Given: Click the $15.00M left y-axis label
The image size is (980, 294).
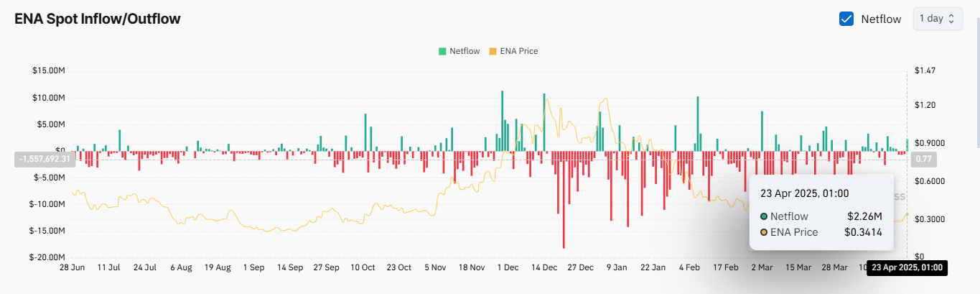Looking at the screenshot, I should pyautogui.click(x=50, y=70).
